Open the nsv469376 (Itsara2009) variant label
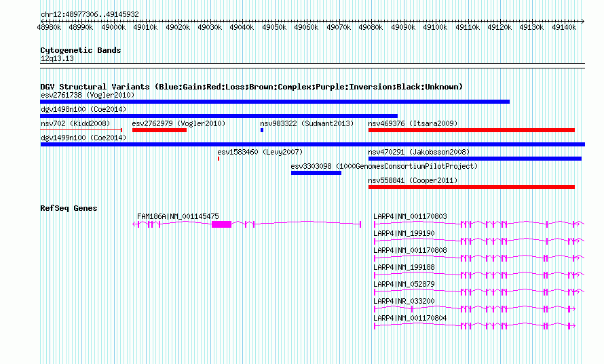The width and height of the screenshot is (604, 364). click(413, 123)
